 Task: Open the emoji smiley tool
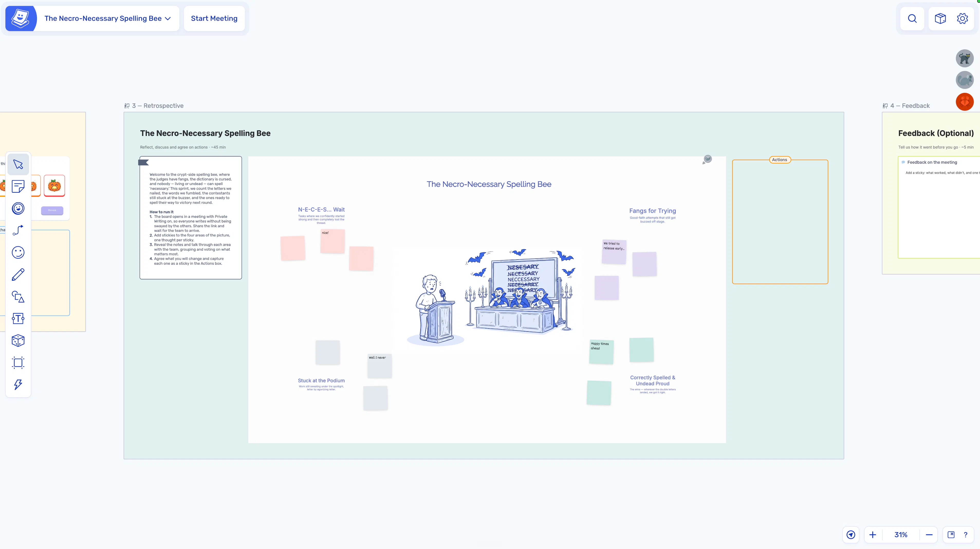point(18,252)
